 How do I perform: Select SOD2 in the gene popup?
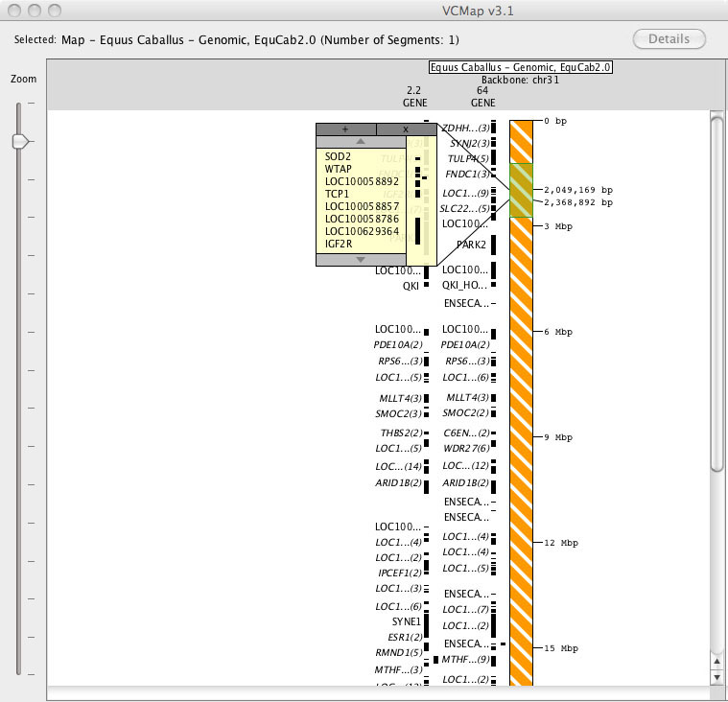click(x=338, y=156)
